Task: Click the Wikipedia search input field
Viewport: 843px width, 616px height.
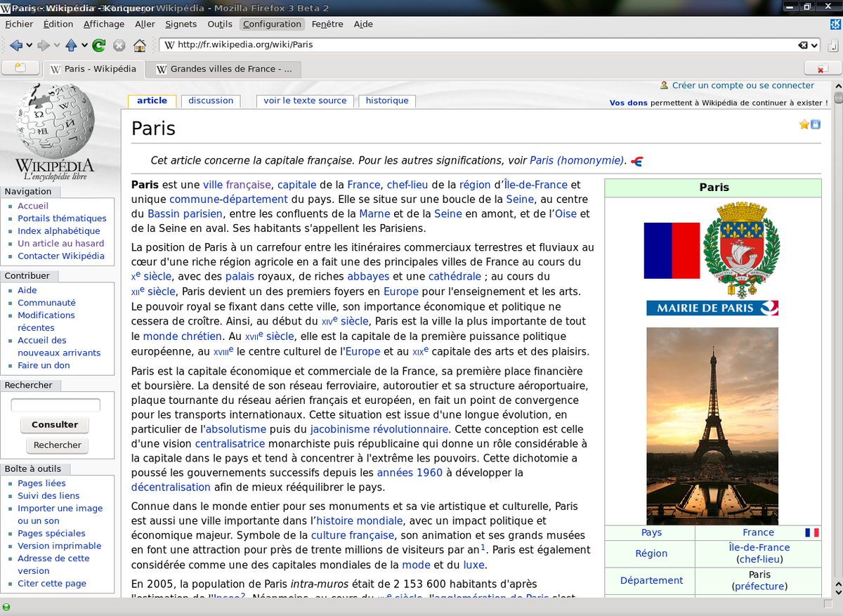Action: (55, 405)
